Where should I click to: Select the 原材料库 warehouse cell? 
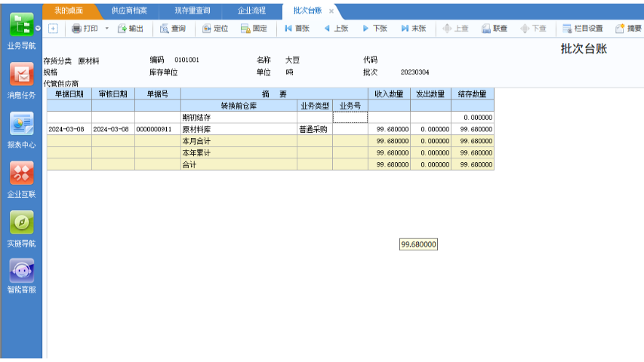point(239,129)
